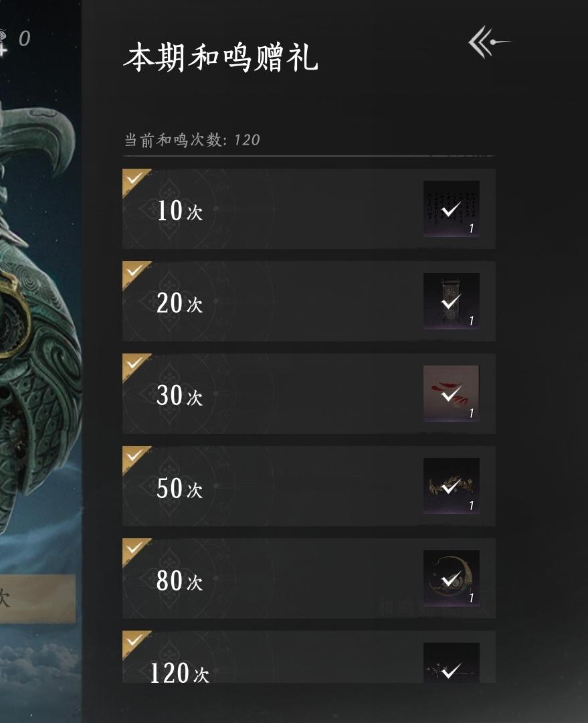Click the tan button at the left edge
Screen dimensions: 588x723
(37, 598)
